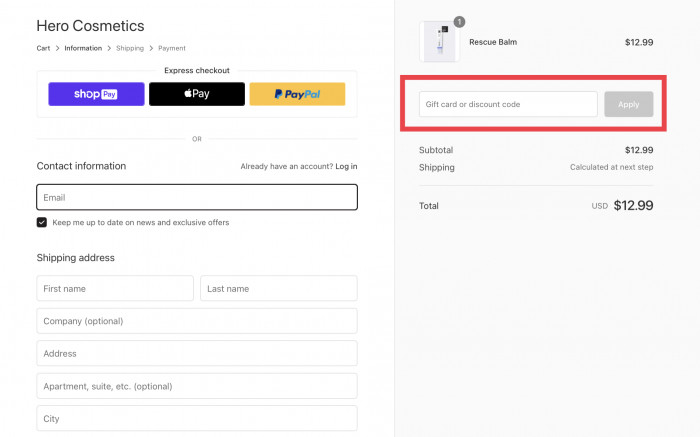The width and height of the screenshot is (700, 437).
Task: Focus the gift card or discount code field
Action: 508,104
